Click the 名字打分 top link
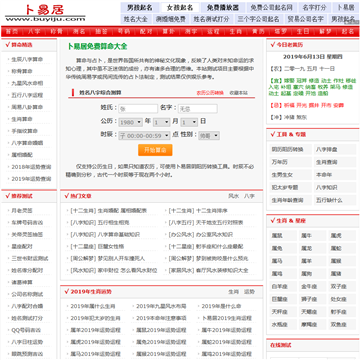360x360 pixels. 315,8
